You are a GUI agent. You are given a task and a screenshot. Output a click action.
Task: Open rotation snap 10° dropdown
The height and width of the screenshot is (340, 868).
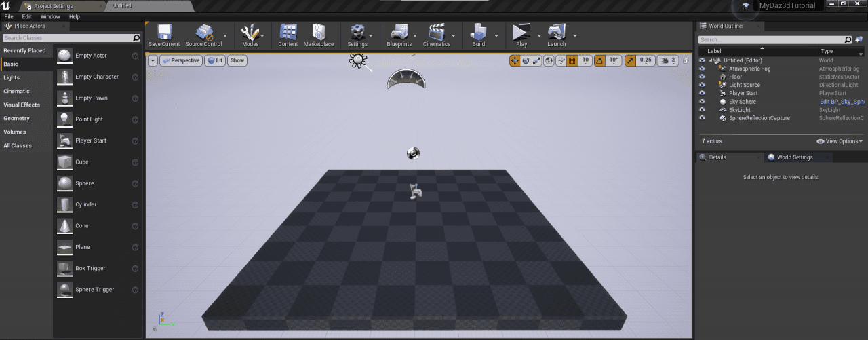[613, 60]
